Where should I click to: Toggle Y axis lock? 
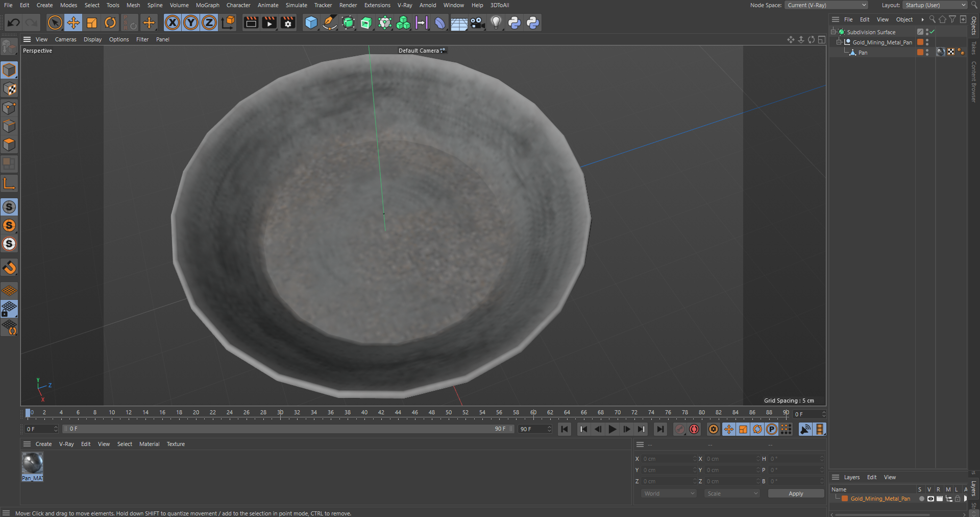pyautogui.click(x=191, y=22)
